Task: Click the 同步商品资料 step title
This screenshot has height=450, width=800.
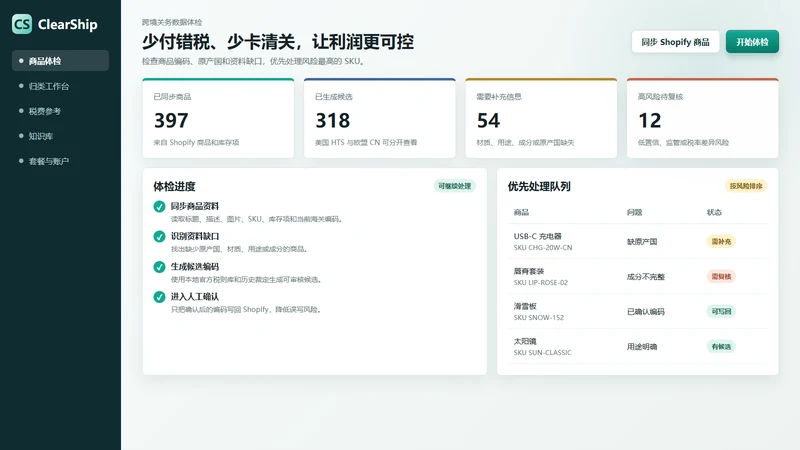Action: [194, 206]
